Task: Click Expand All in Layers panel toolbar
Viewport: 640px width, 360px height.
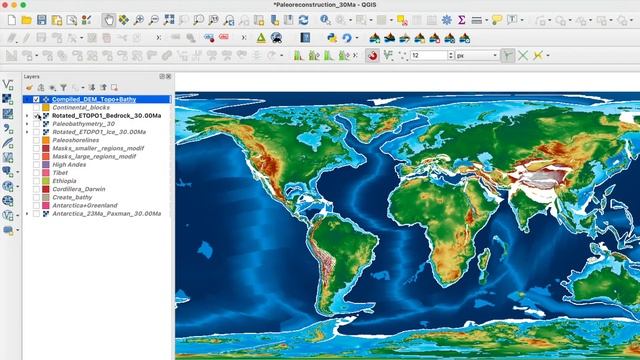Action: (x=92, y=87)
